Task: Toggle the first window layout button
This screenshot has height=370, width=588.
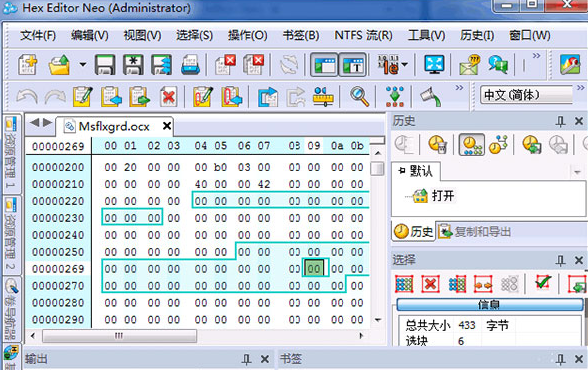Action: [324, 64]
